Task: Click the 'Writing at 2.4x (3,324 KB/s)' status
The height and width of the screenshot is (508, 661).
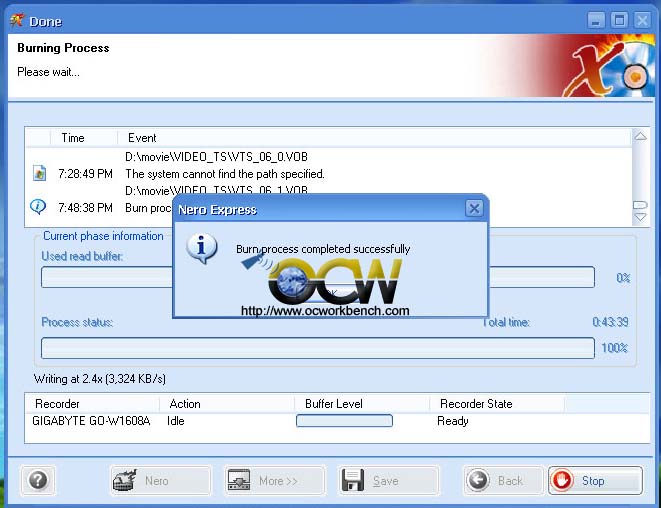Action: coord(99,379)
